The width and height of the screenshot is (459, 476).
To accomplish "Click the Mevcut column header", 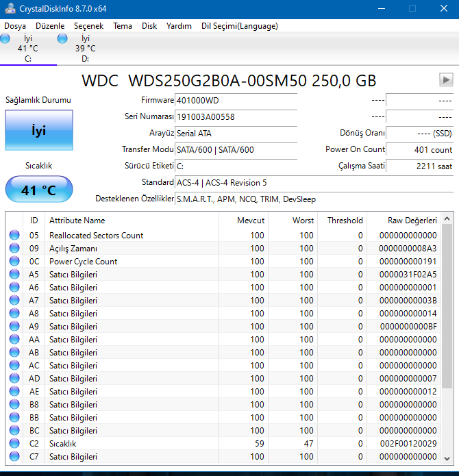I will pos(243,221).
